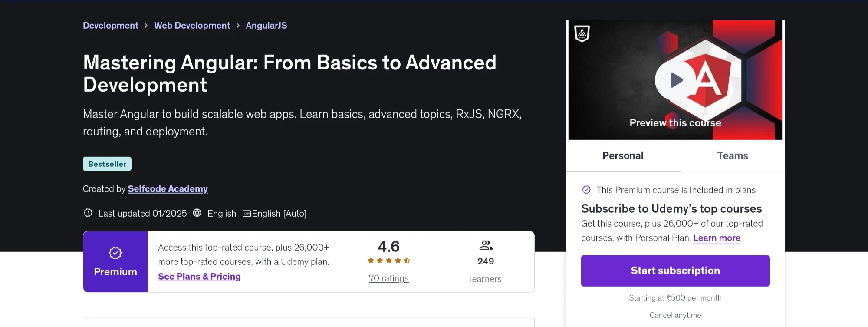868x327 pixels.
Task: Click the star rating icons
Action: point(389,261)
